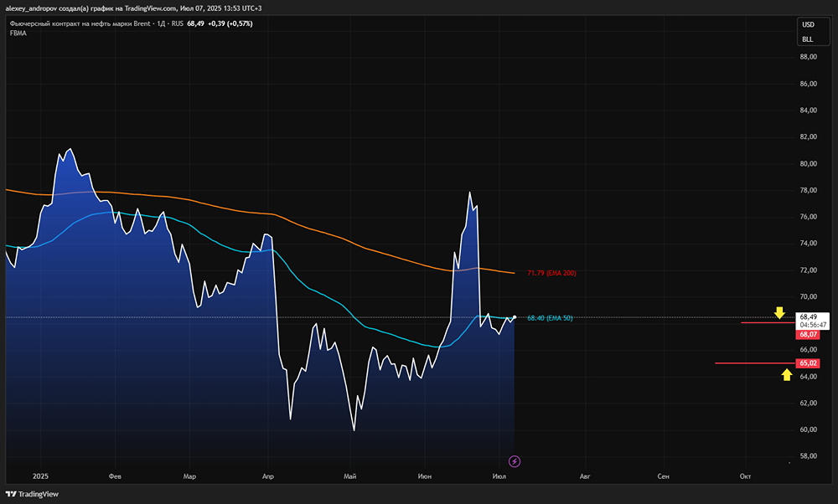838x504 pixels.
Task: Select the FBMA indicator label
Action: click(x=18, y=33)
